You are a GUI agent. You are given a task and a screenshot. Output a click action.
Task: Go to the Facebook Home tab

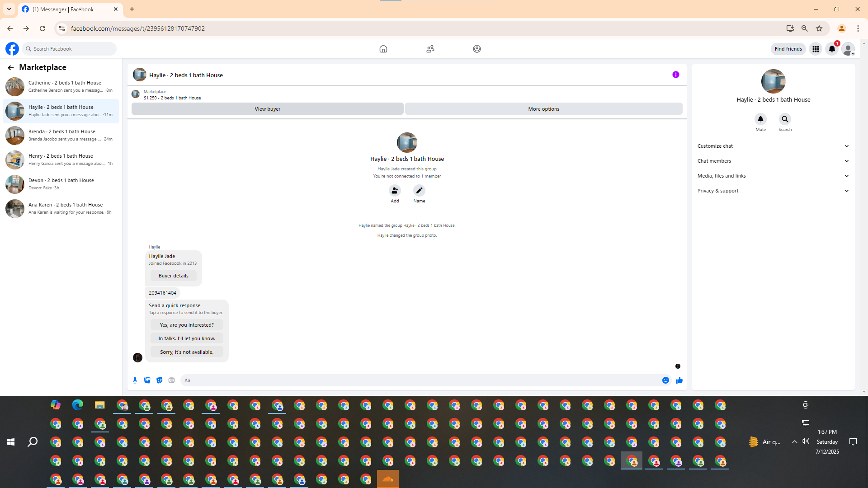[x=383, y=49]
